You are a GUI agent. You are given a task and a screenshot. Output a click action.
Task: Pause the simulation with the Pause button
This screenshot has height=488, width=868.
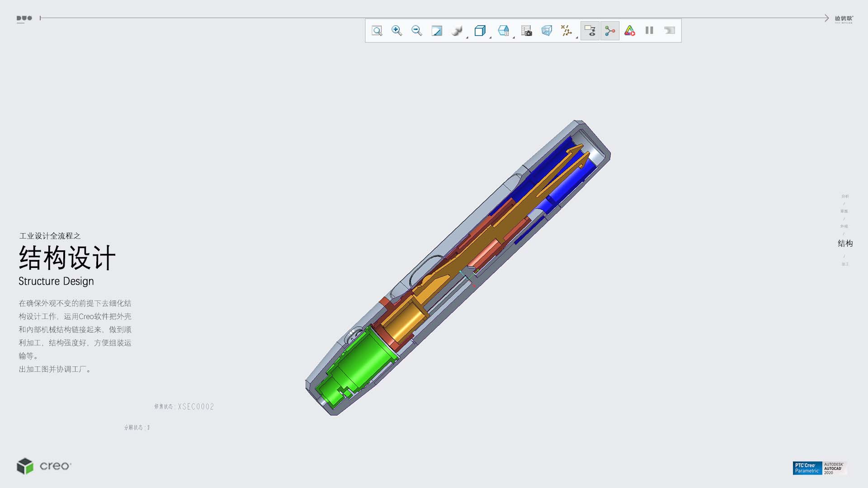pos(649,31)
